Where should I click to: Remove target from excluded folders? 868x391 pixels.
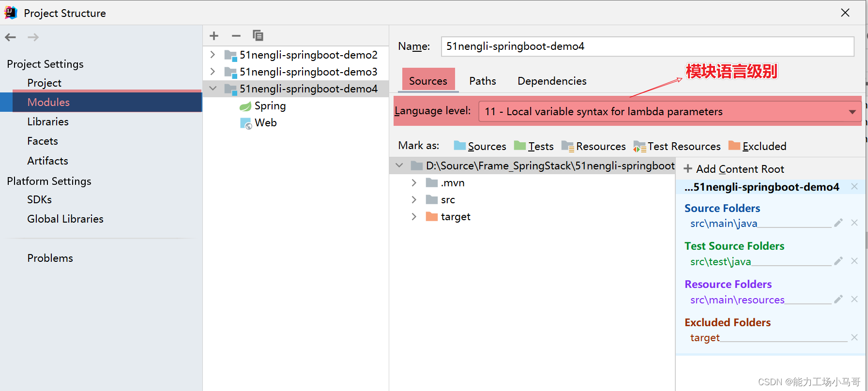click(854, 337)
